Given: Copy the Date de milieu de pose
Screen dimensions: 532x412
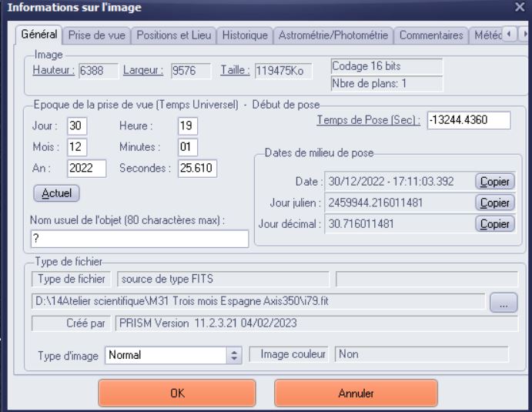Looking at the screenshot, I should click(494, 182).
